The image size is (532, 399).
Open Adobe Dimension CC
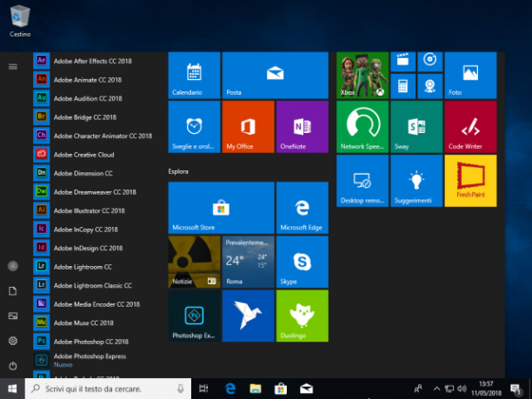click(x=93, y=173)
